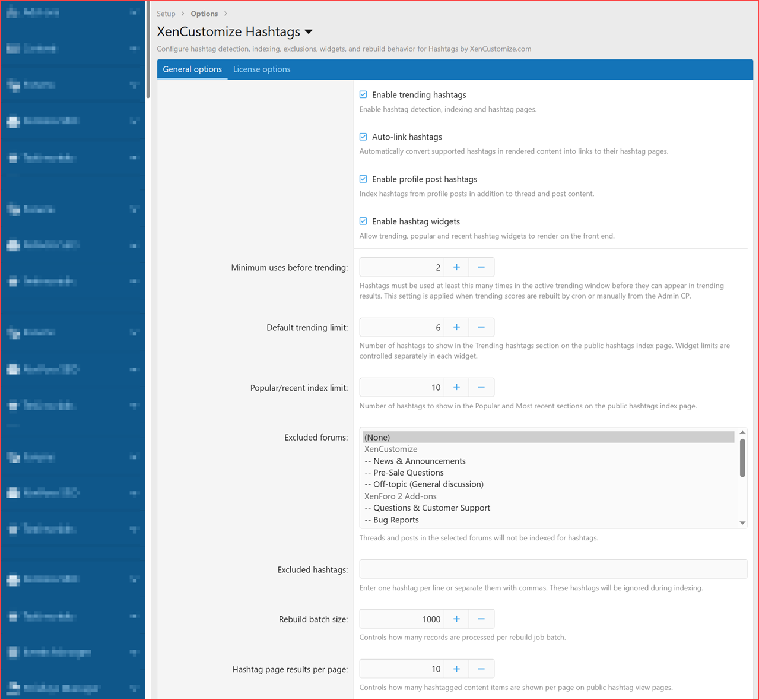Click Excluded forums list scrollbar thumb
This screenshot has width=759, height=700.
[742, 458]
